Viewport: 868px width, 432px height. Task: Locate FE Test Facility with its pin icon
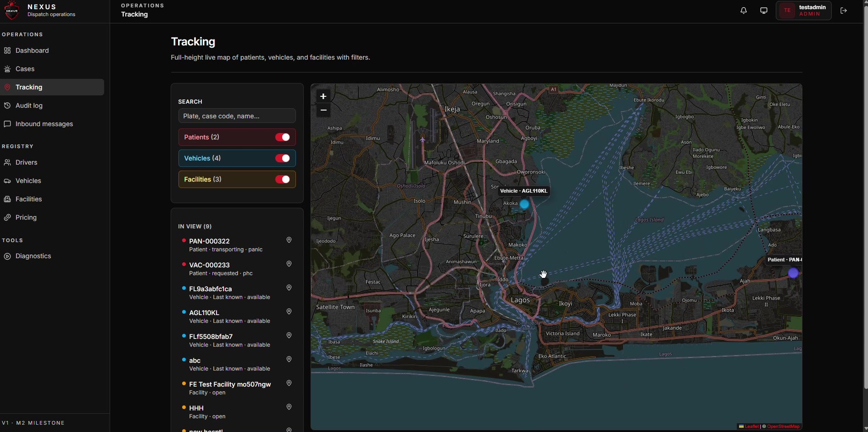tap(289, 383)
